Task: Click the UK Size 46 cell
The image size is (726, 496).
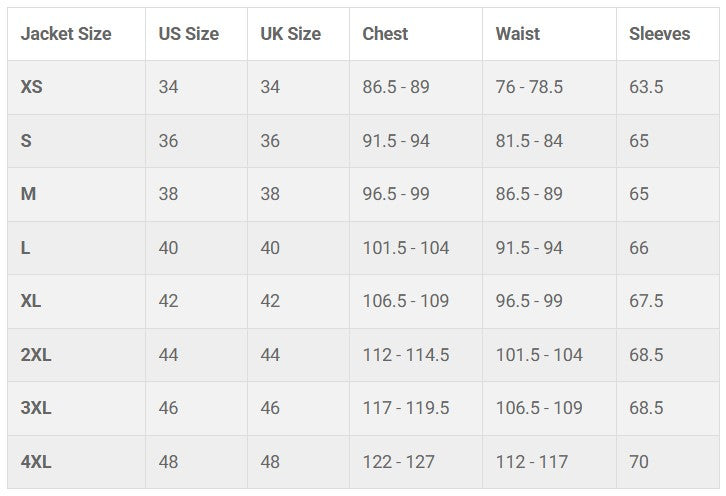Action: click(x=270, y=408)
